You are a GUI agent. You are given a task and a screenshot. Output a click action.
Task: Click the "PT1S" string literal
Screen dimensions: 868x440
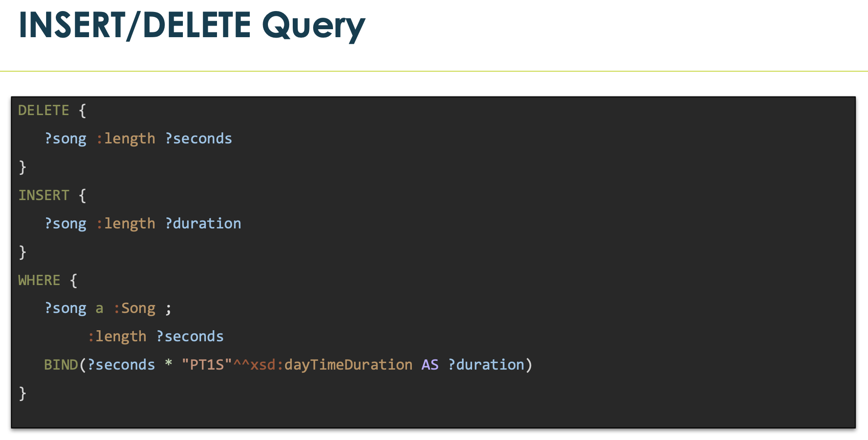(x=207, y=365)
